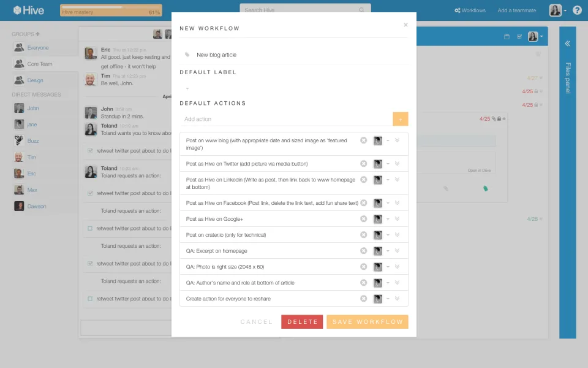Expand the 'Post as Hive on Twitter' action details
Image resolution: width=588 pixels, height=368 pixels.
(397, 164)
